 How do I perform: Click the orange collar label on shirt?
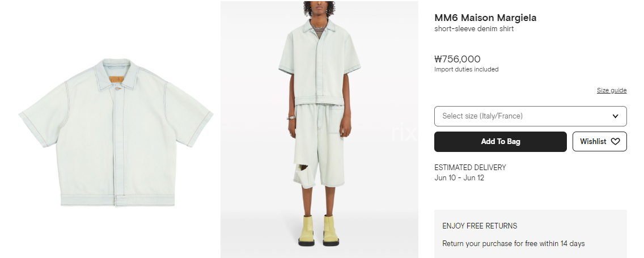116,79
